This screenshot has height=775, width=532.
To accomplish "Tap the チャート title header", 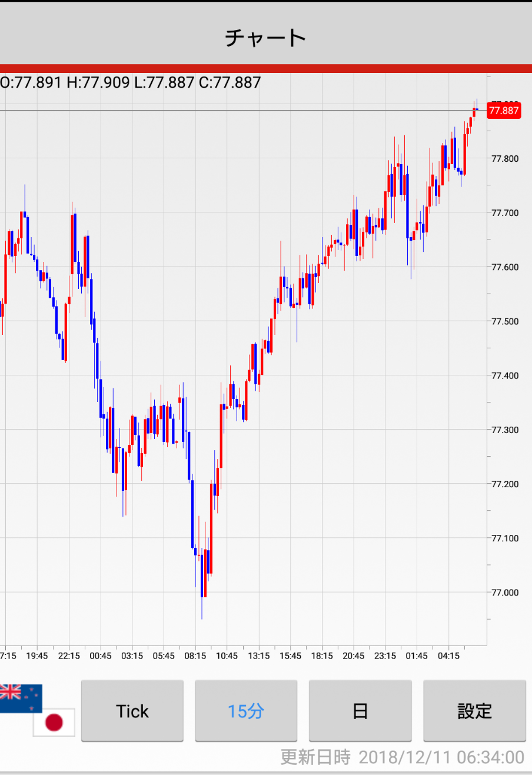I will tap(266, 38).
